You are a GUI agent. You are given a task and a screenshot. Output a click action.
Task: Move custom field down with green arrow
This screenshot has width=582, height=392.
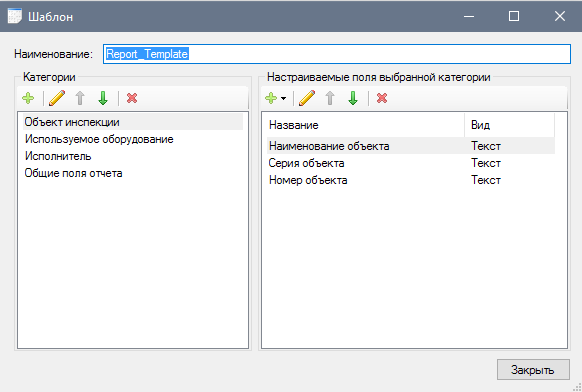point(353,98)
